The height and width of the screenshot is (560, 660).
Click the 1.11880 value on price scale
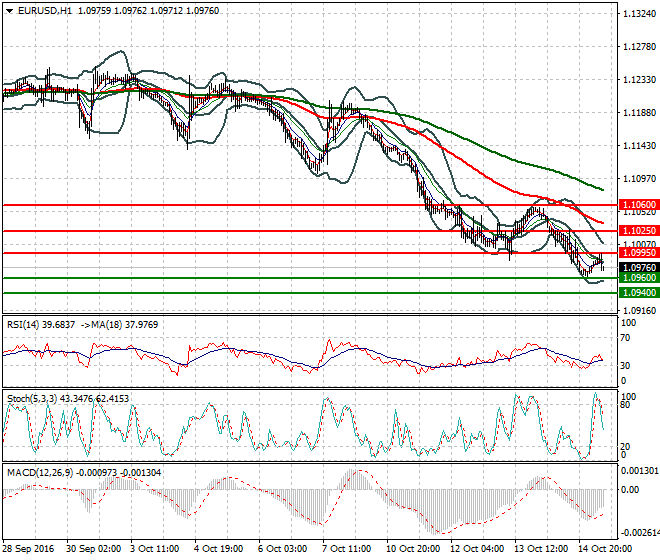click(637, 113)
